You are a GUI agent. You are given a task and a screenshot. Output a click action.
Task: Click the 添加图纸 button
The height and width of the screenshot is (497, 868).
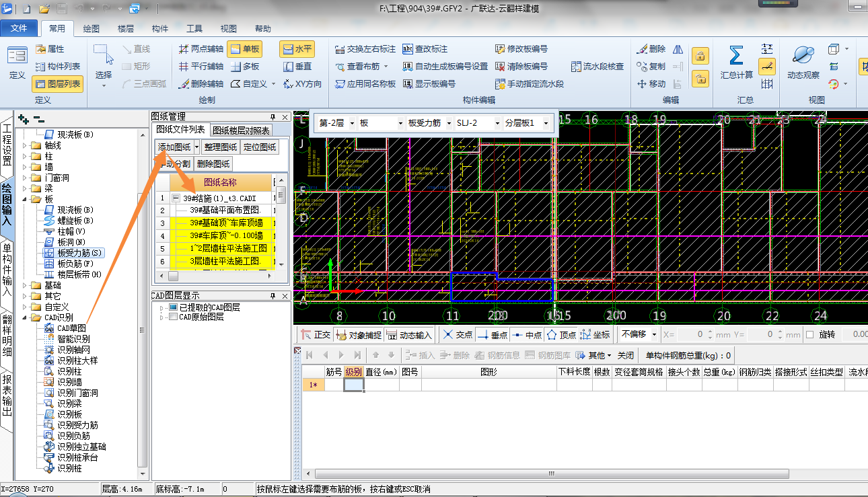coord(174,147)
